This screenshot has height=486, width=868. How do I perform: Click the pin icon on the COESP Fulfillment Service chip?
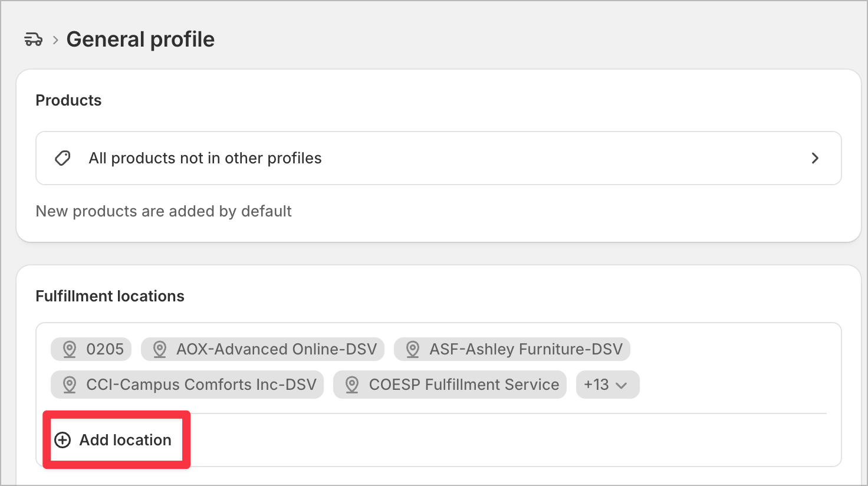pyautogui.click(x=352, y=385)
